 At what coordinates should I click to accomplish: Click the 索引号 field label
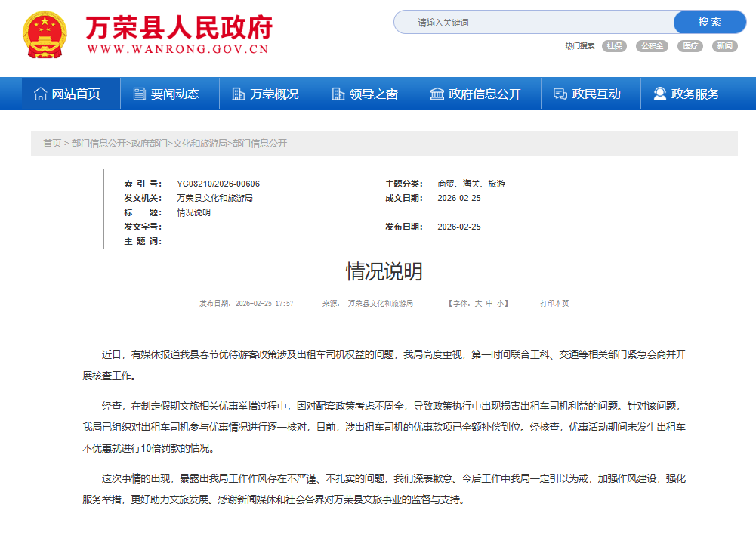(x=143, y=184)
